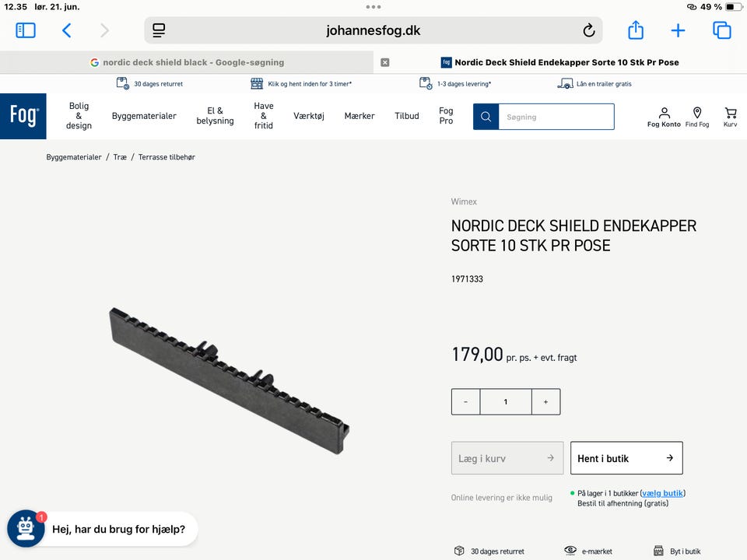747x560 pixels.
Task: Open the page reader menu icon
Action: coord(159,30)
